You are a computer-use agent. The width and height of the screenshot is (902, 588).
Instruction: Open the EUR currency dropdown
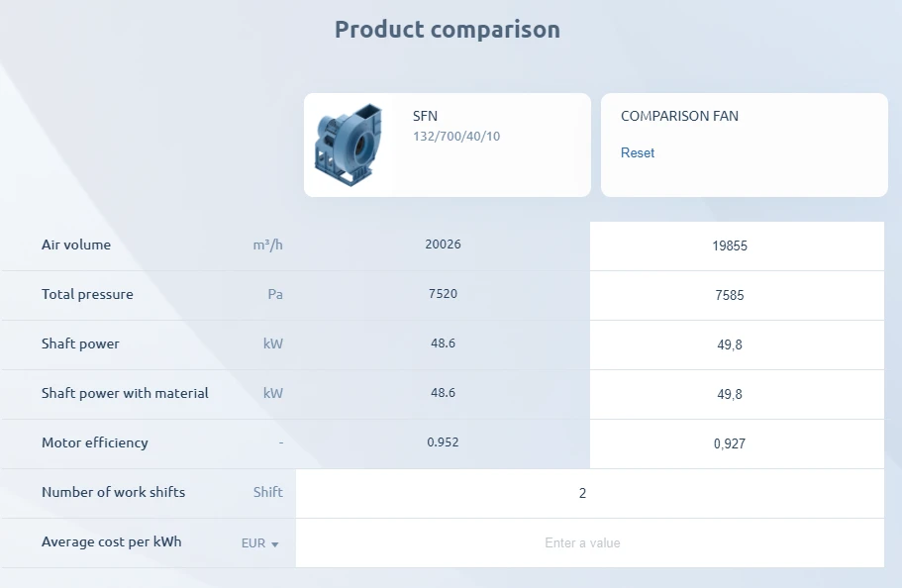pyautogui.click(x=260, y=543)
